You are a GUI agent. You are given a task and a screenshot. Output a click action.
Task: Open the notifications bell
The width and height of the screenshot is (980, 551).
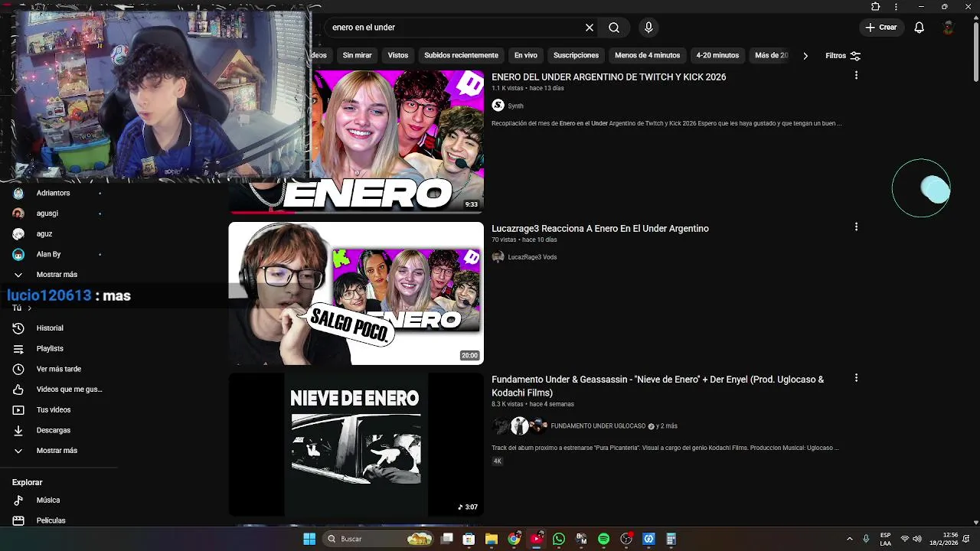pyautogui.click(x=920, y=28)
